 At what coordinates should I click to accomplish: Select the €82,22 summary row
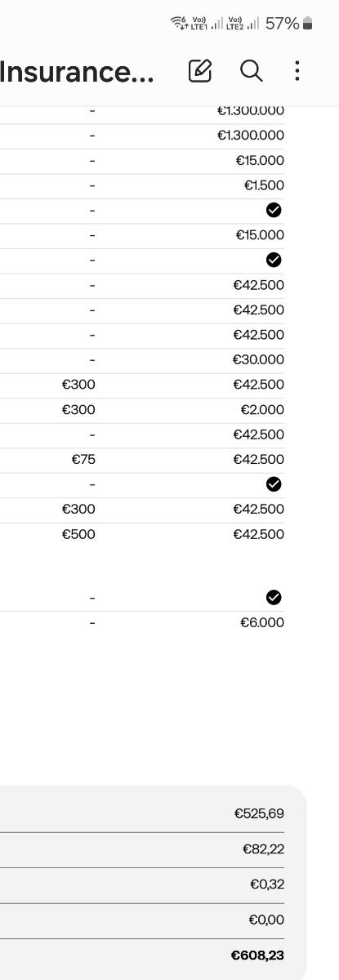click(154, 849)
